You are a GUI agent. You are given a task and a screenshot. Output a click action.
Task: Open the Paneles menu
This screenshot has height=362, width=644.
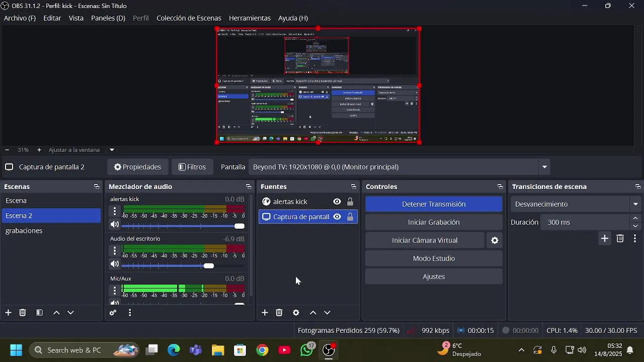click(108, 18)
